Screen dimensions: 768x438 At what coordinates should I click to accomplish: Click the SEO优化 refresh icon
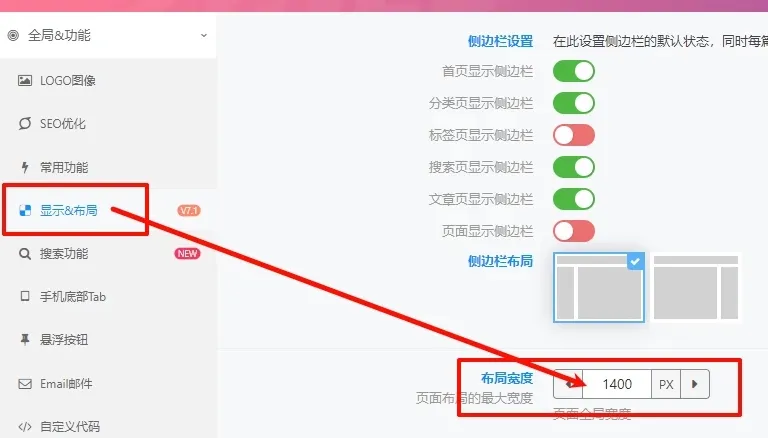25,123
